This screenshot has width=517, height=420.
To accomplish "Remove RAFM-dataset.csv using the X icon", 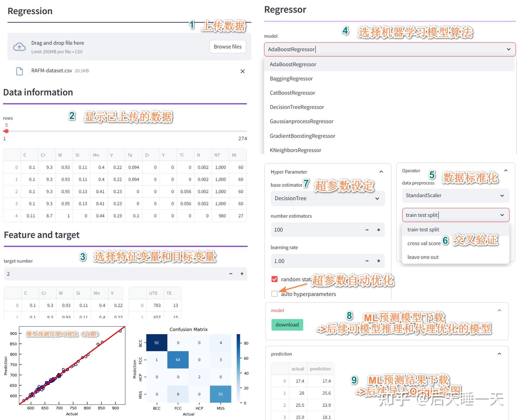I will coord(242,71).
